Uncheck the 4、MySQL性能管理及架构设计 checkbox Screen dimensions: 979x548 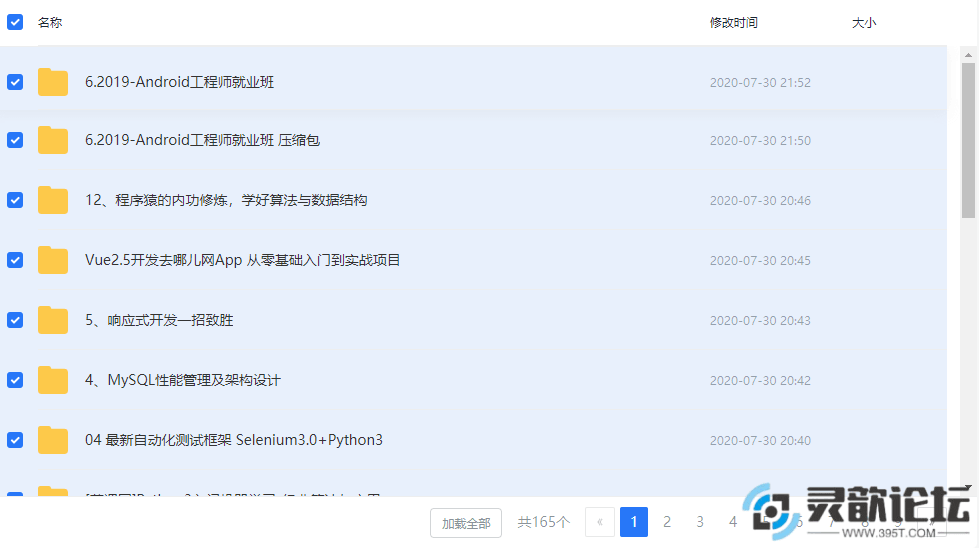15,380
